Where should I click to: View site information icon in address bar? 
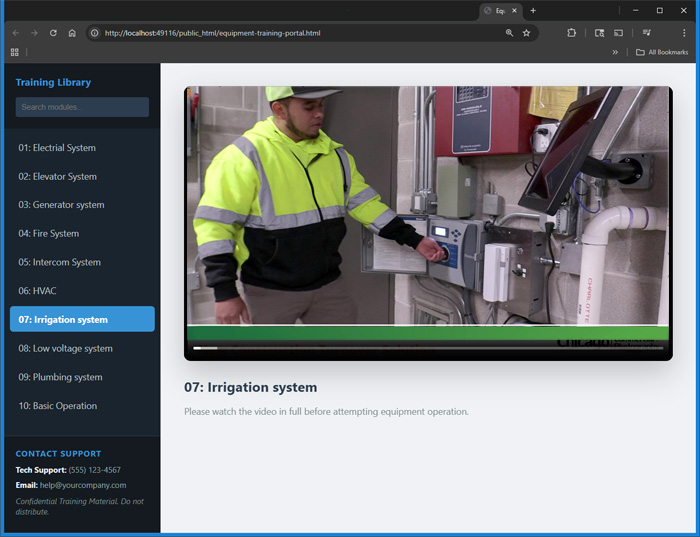click(94, 33)
